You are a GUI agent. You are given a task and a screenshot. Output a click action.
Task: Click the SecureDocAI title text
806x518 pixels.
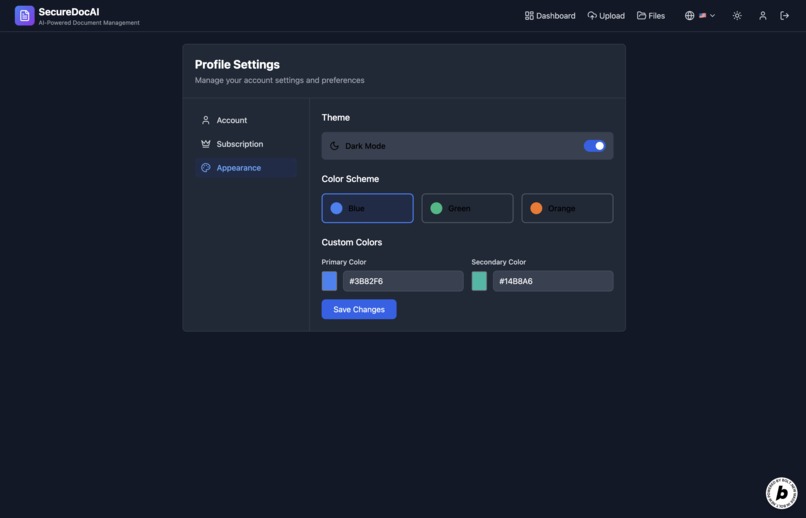point(69,12)
